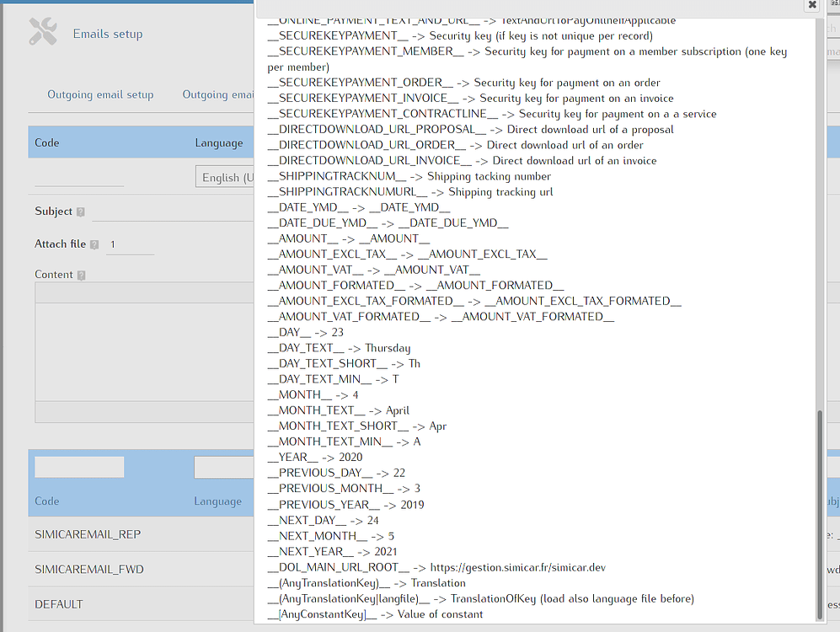
Task: Click the Emails setup wrench icon
Action: pos(40,31)
